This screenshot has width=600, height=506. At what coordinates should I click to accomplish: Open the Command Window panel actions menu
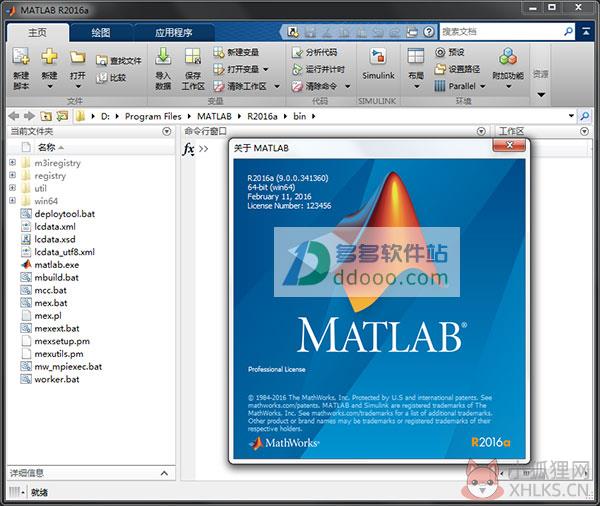tap(481, 132)
